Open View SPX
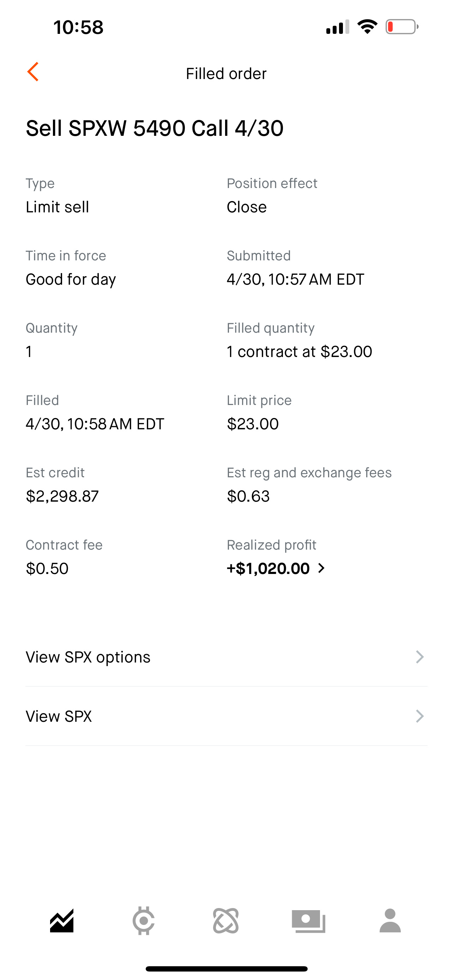The width and height of the screenshot is (453, 980). click(x=226, y=716)
